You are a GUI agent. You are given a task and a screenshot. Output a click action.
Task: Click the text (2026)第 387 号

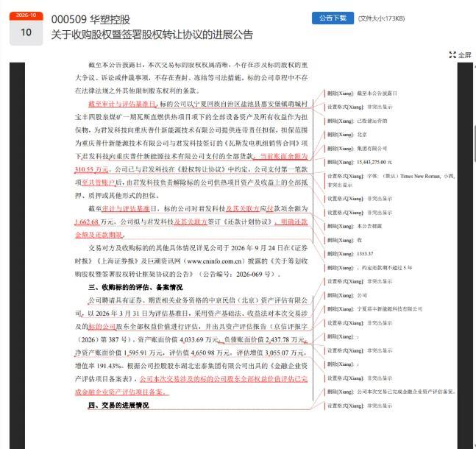point(102,339)
